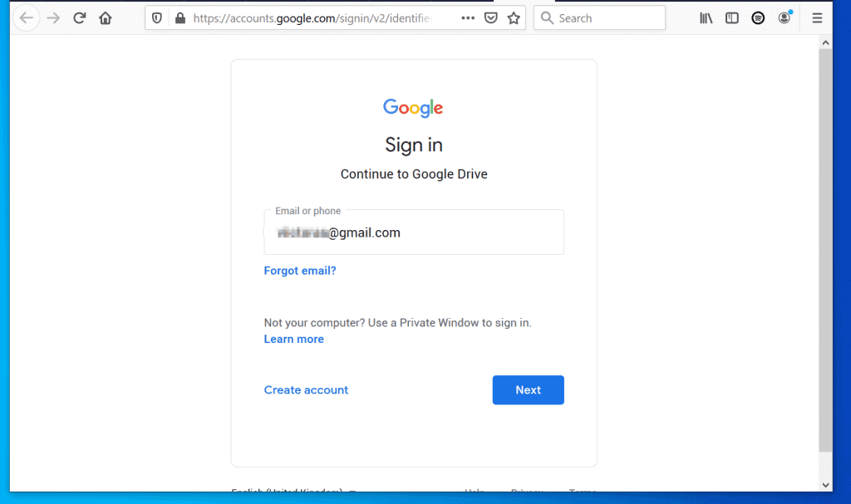Screen dimensions: 851x504
Task: Click the Create account link
Action: pos(306,390)
